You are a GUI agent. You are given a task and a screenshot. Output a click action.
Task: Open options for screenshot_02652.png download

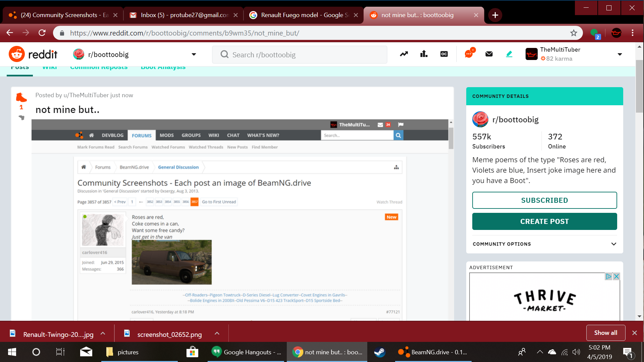pos(217,334)
